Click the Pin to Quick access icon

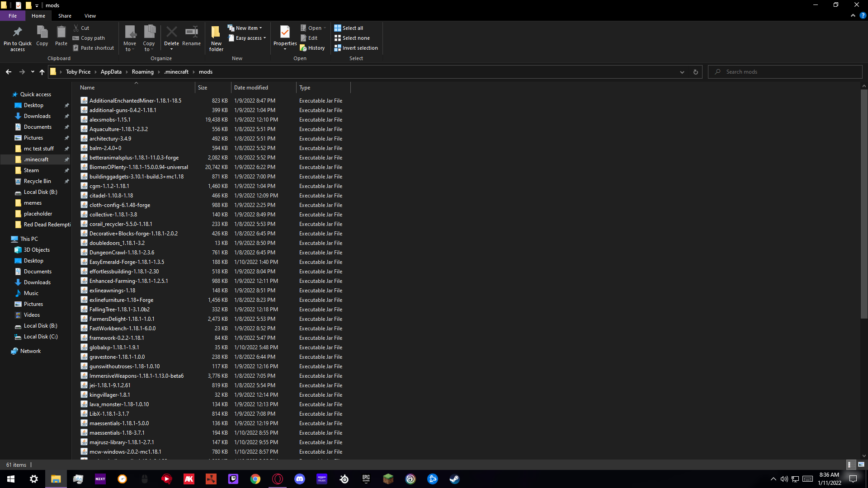(18, 33)
